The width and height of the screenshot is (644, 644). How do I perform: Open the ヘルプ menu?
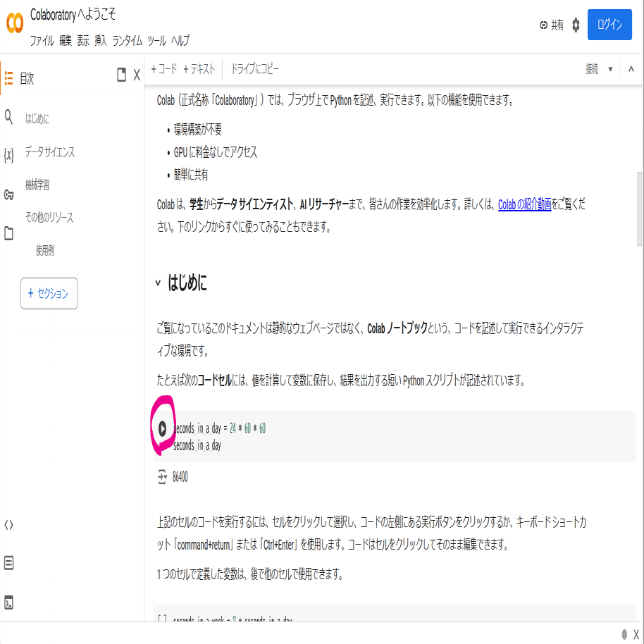point(180,41)
